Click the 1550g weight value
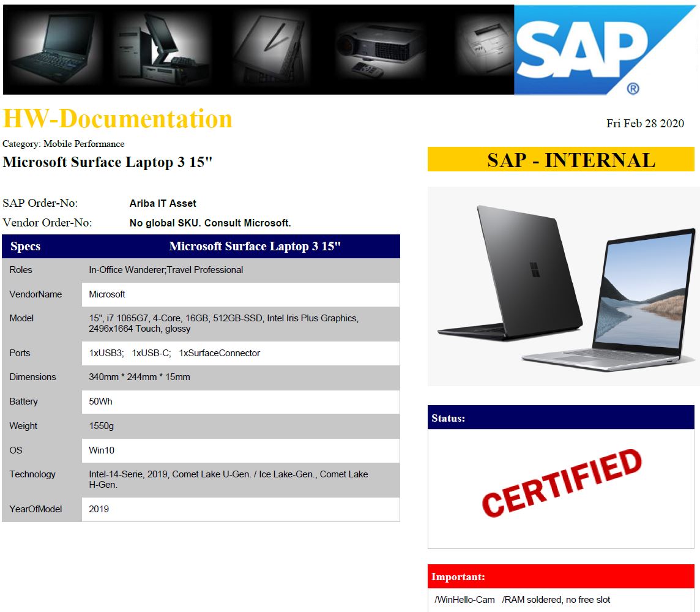Viewport: 700px width, 612px height. (102, 427)
